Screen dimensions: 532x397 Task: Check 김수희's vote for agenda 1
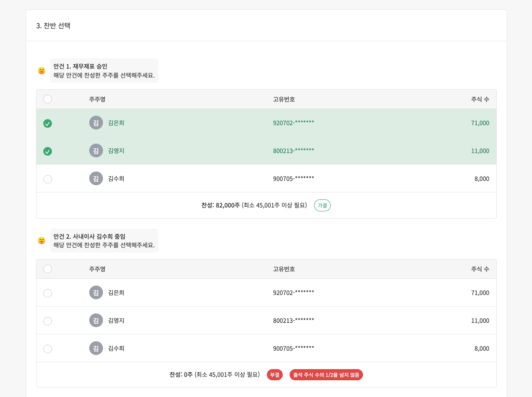48,179
